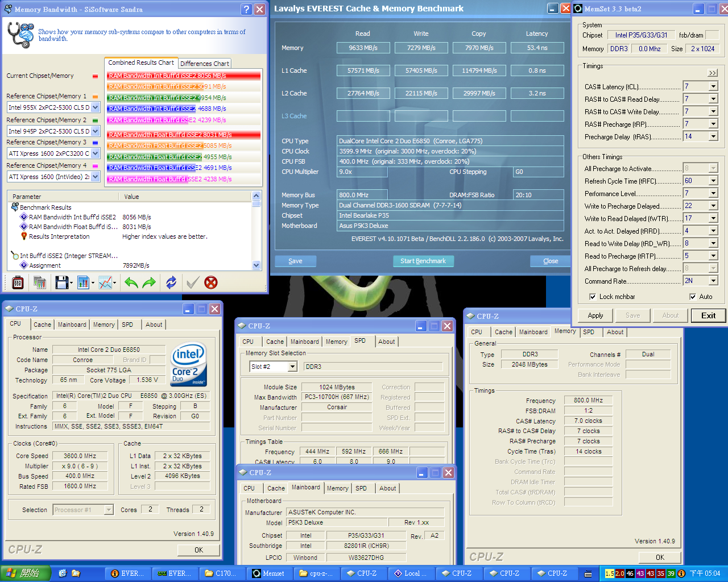Open Slot #2 dropdown in CPU-Z SPD
The height and width of the screenshot is (582, 728).
click(292, 367)
